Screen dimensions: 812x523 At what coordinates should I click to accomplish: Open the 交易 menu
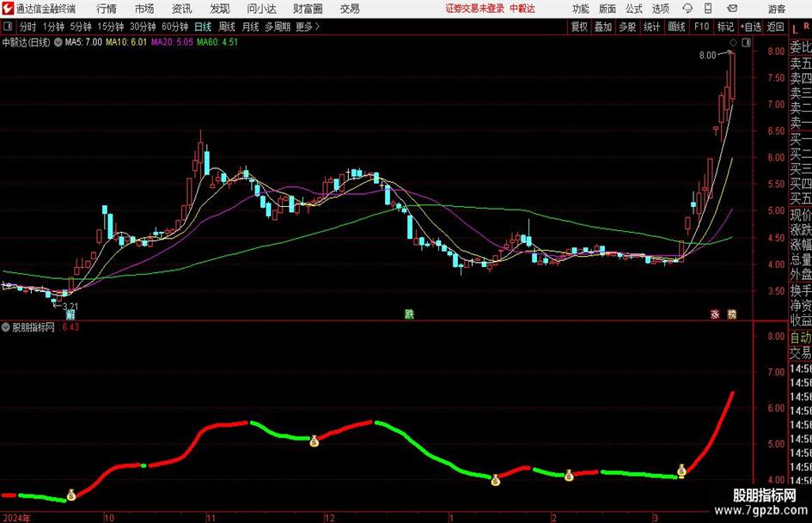click(350, 9)
